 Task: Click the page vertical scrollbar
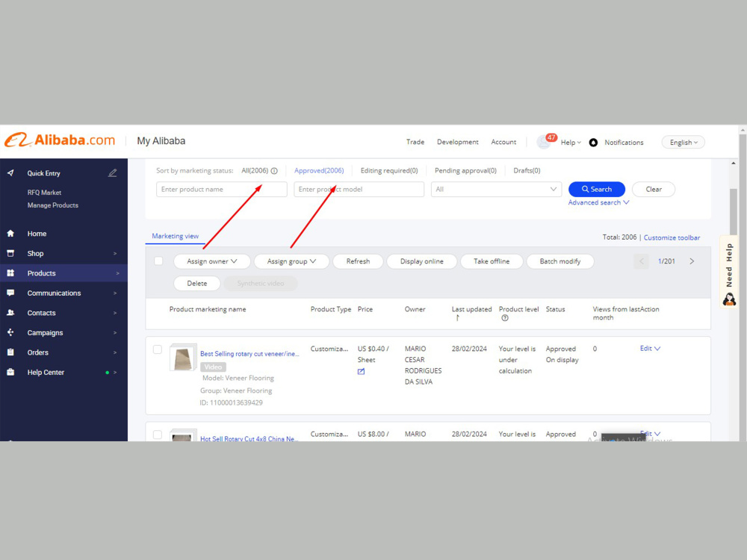[734, 212]
